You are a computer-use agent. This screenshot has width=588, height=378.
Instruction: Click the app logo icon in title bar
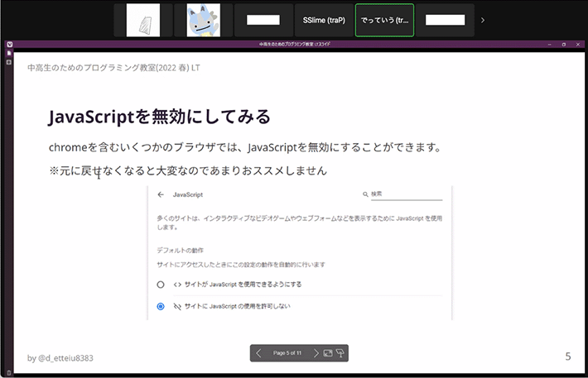[x=9, y=44]
